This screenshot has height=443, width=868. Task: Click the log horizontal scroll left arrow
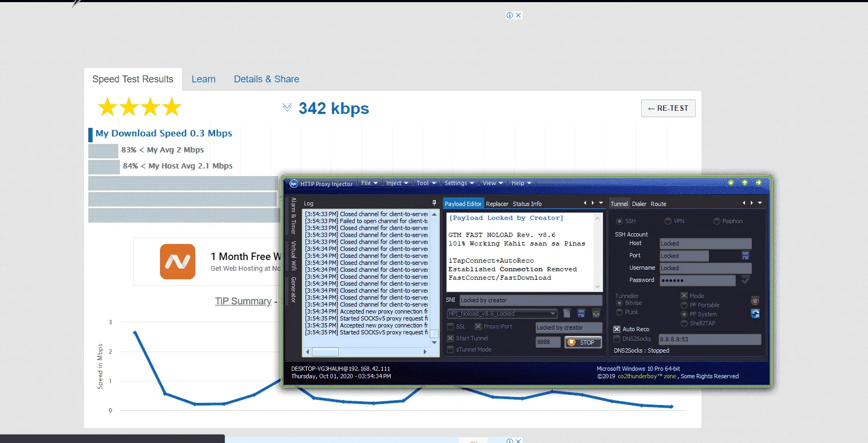[307, 352]
